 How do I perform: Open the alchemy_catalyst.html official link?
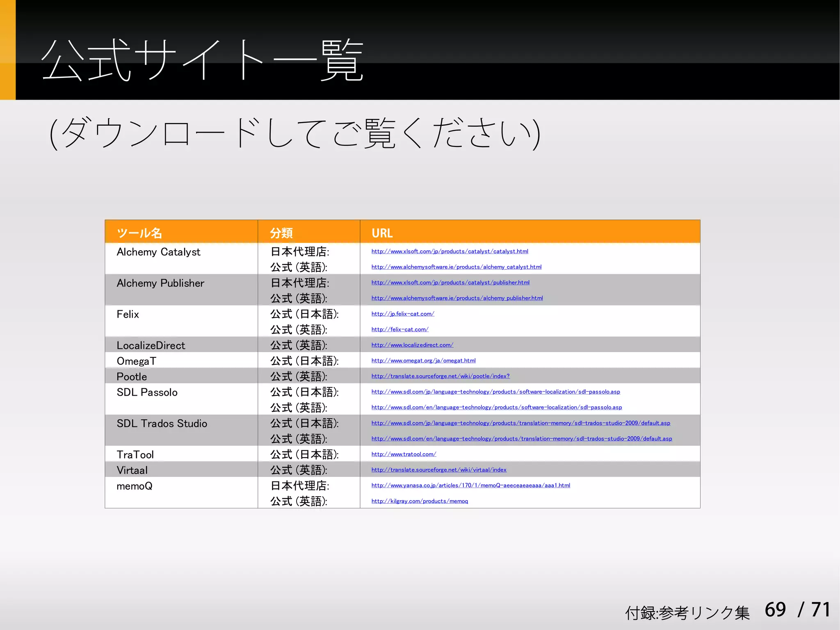456,267
